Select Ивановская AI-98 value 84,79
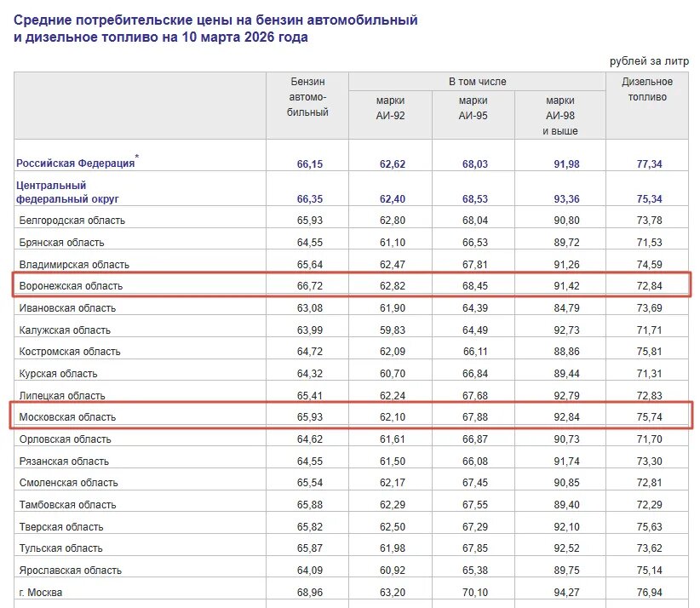 (x=566, y=308)
